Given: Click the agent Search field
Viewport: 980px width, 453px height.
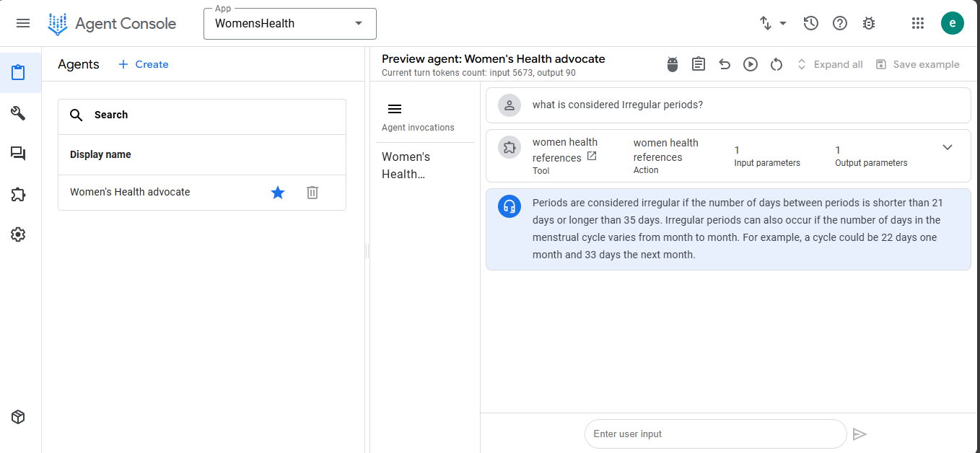Looking at the screenshot, I should click(202, 115).
